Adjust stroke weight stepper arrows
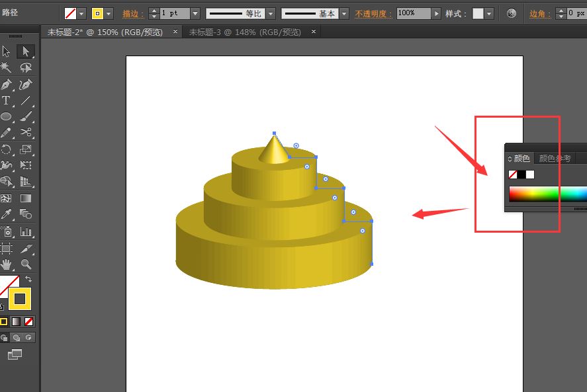Viewport: 587px width, 392px height. [x=154, y=13]
